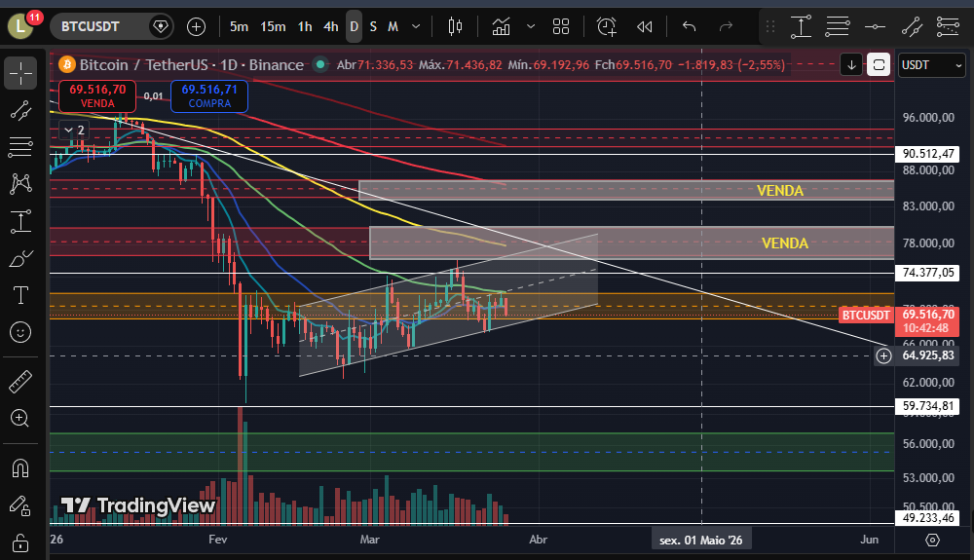Screen dimensions: 974x560
Task: Open the candlestick chart type selector
Action: (x=455, y=26)
